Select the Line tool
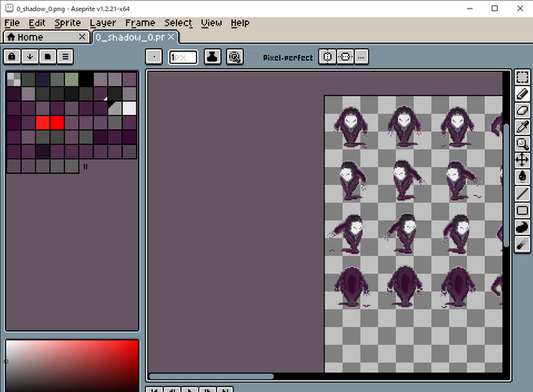 (x=522, y=194)
